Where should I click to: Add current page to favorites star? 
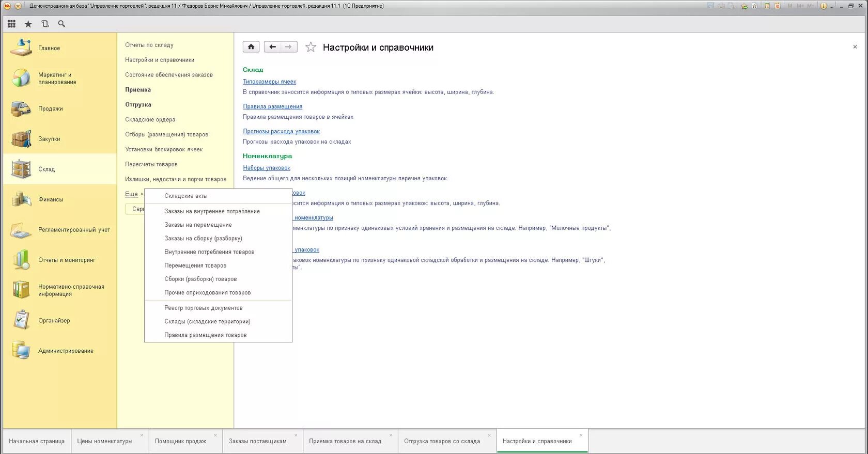click(x=311, y=48)
